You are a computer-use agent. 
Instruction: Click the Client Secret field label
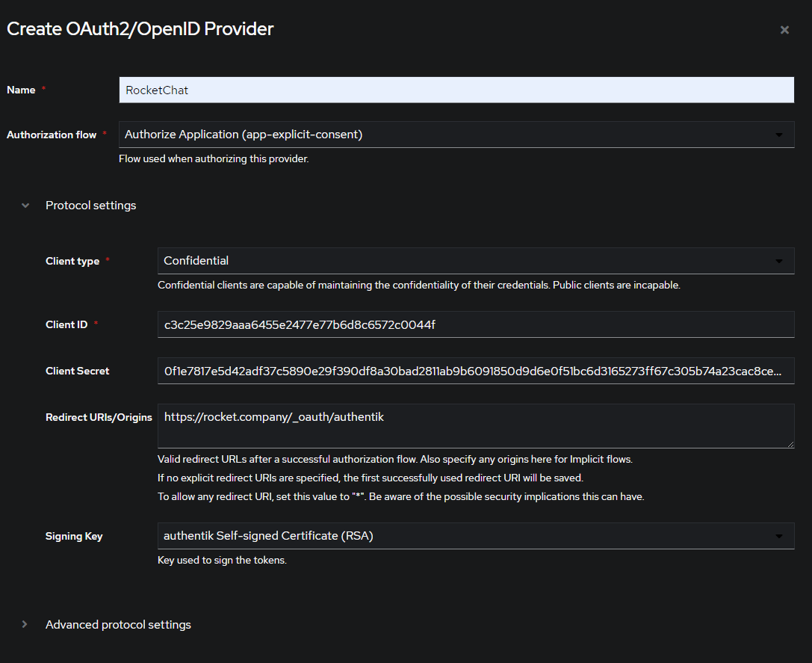coord(78,371)
